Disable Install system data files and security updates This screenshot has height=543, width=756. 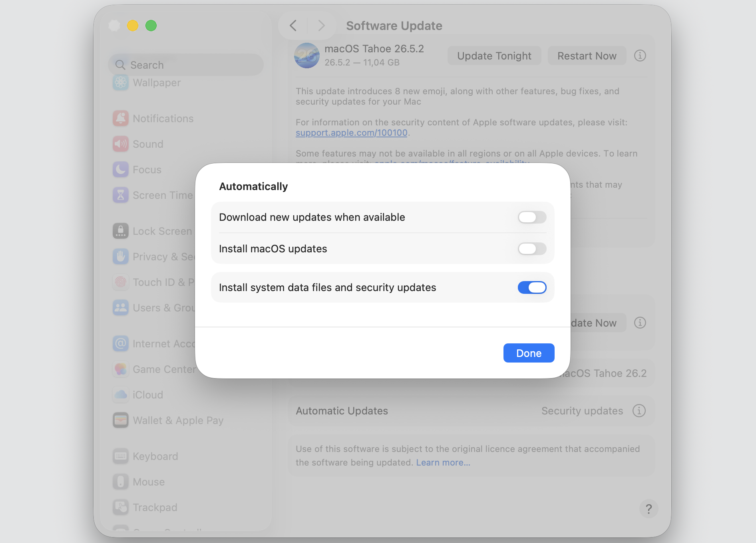coord(532,287)
